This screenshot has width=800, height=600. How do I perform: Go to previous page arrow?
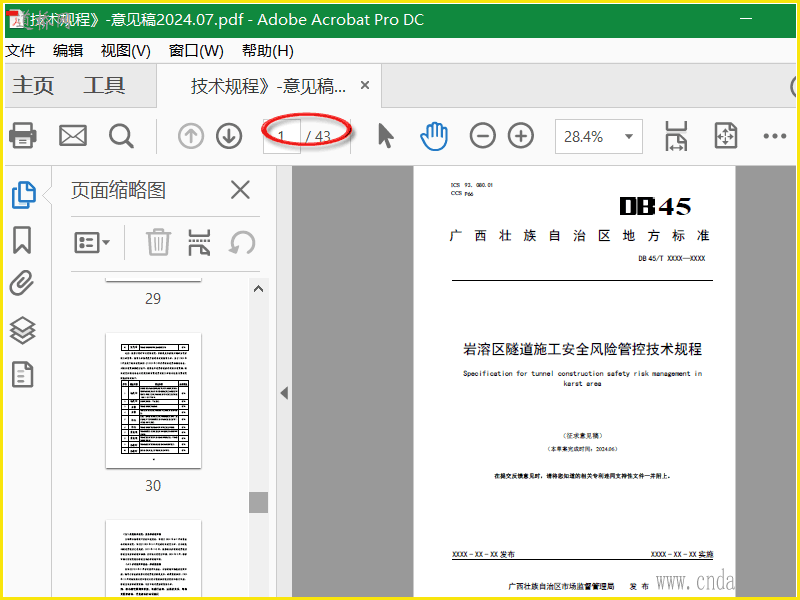click(x=191, y=136)
